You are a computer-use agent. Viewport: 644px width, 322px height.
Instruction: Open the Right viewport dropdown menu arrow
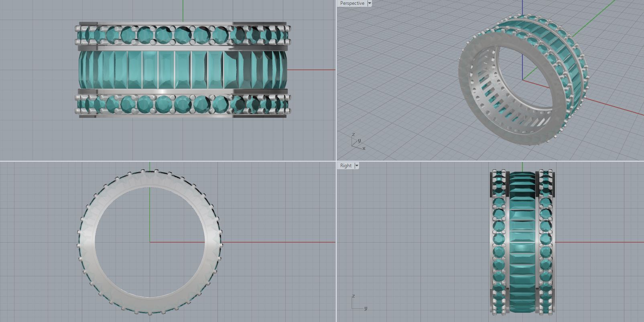point(357,166)
